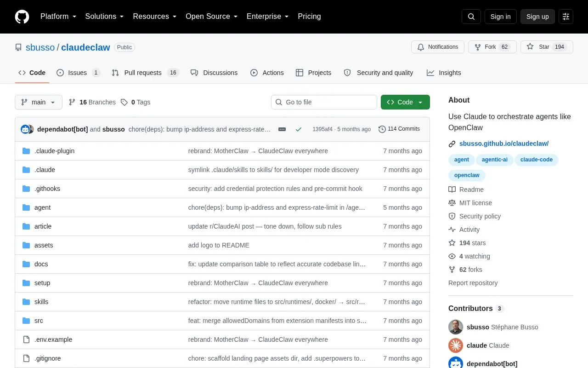The image size is (588, 368).
Task: Focus the Go to file field
Action: tap(324, 102)
